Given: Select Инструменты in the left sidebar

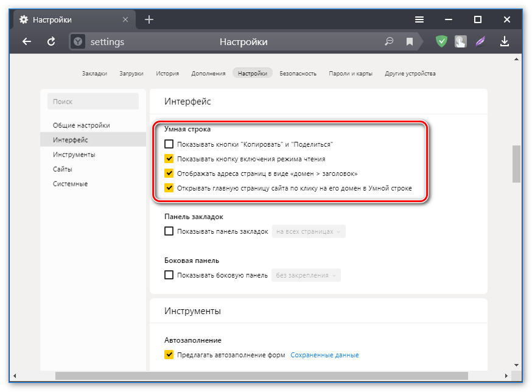Looking at the screenshot, I should click(74, 155).
